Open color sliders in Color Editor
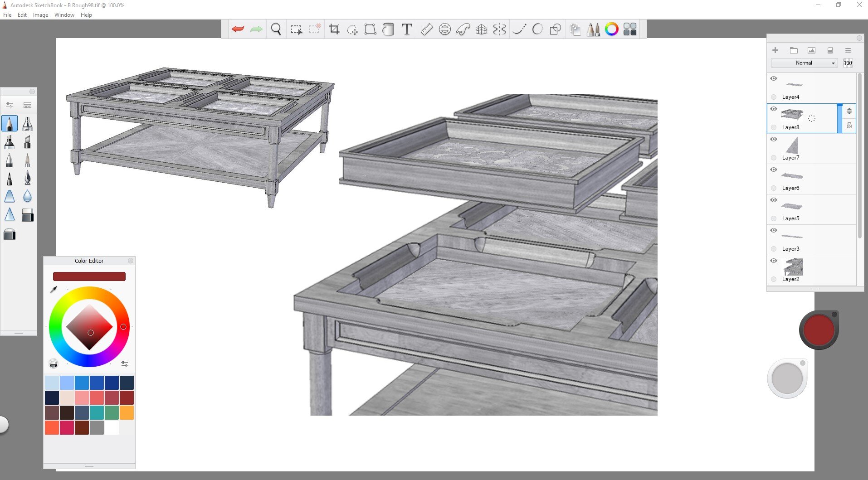The width and height of the screenshot is (868, 480). [125, 364]
